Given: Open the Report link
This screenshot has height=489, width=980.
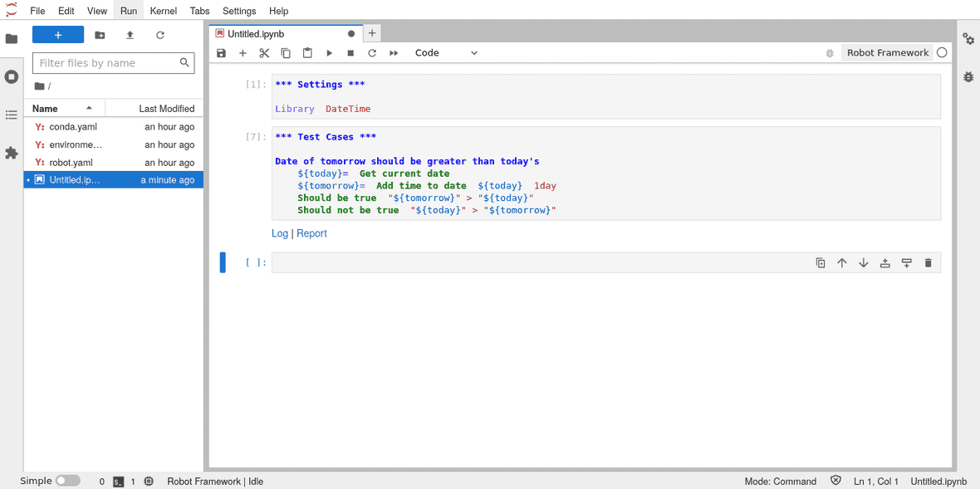Looking at the screenshot, I should (311, 233).
